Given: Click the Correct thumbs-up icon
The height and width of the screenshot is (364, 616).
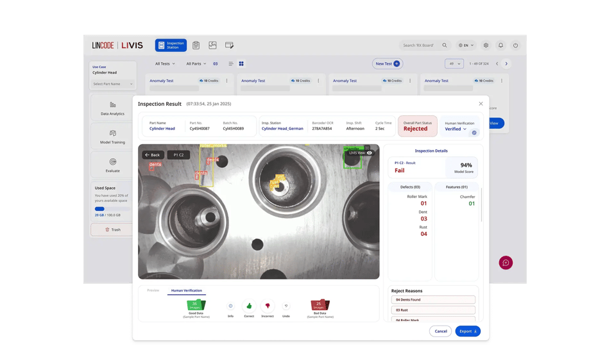Looking at the screenshot, I should [249, 306].
